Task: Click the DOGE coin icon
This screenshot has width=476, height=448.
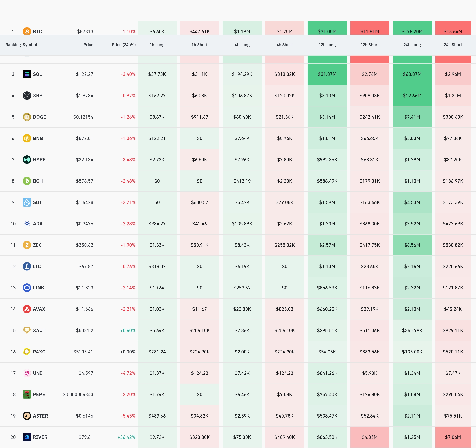Action: point(27,117)
